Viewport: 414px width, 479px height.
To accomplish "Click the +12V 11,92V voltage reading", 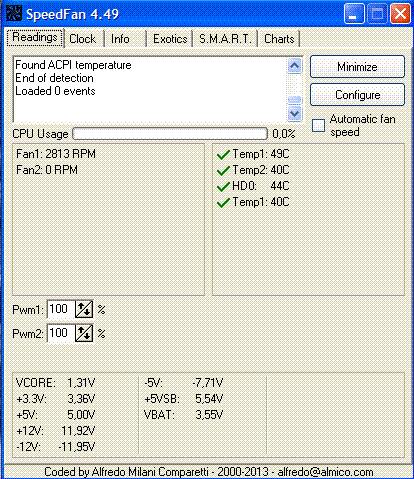I will (56, 431).
